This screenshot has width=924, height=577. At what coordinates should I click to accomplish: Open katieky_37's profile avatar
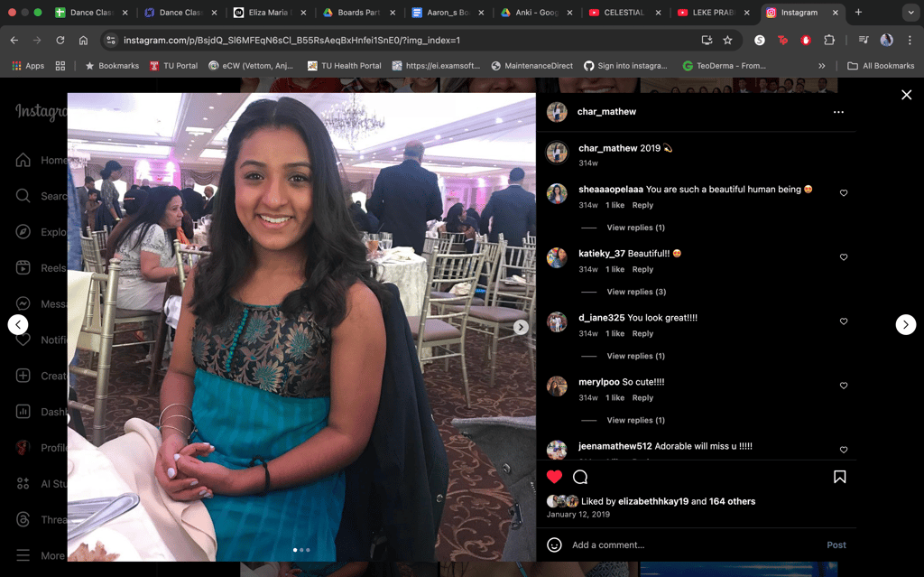557,258
